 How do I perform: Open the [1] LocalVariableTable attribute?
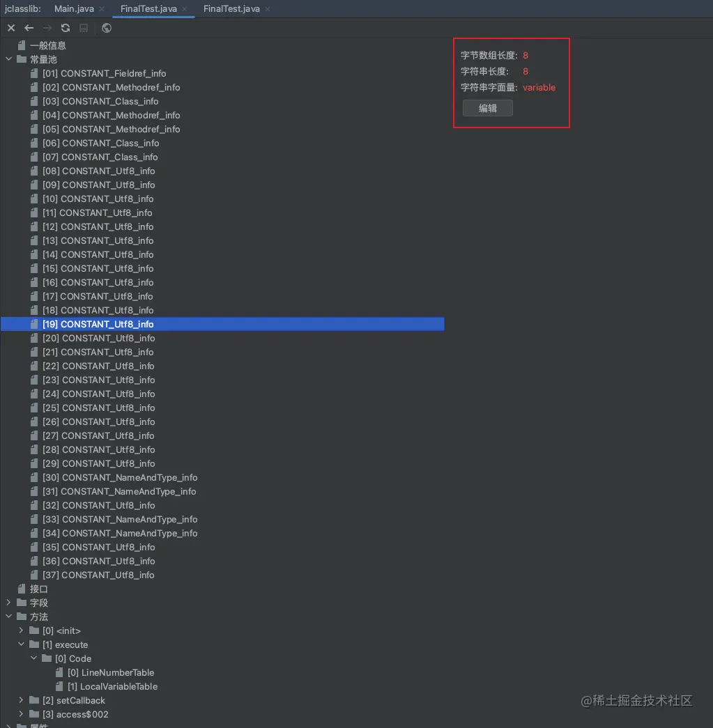click(112, 686)
